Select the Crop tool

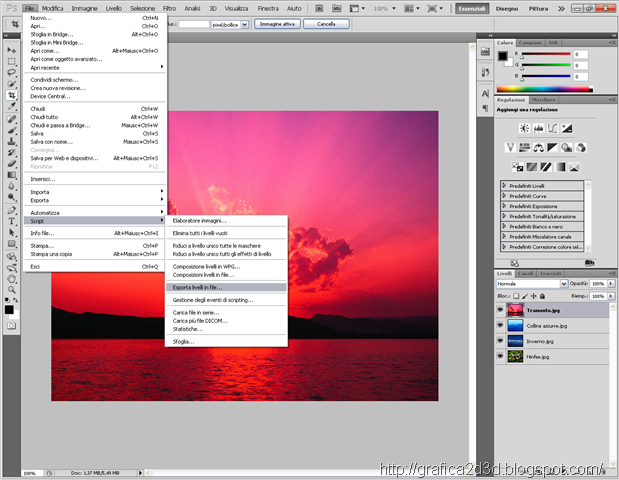coord(11,95)
